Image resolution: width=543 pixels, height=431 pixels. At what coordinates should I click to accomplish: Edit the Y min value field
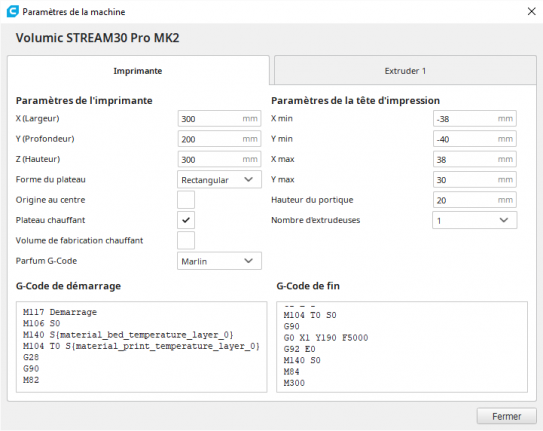[474, 139]
